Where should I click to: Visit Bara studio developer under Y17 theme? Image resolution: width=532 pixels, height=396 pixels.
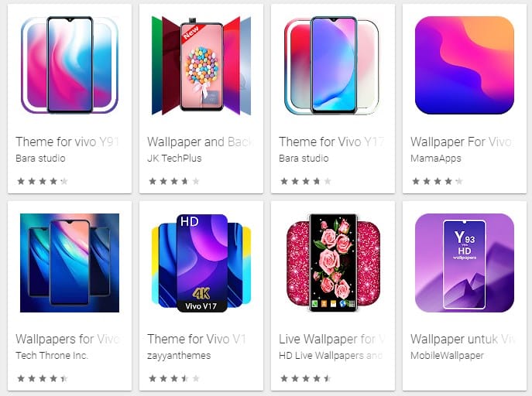pos(304,159)
